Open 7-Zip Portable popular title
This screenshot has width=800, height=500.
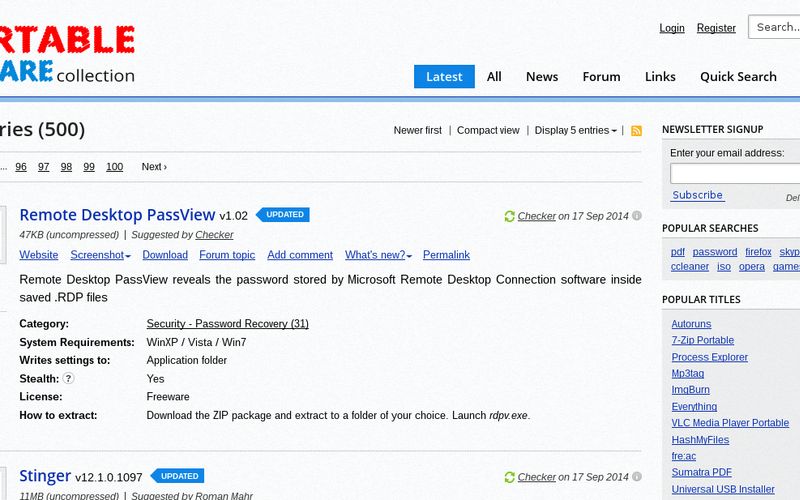(x=703, y=340)
